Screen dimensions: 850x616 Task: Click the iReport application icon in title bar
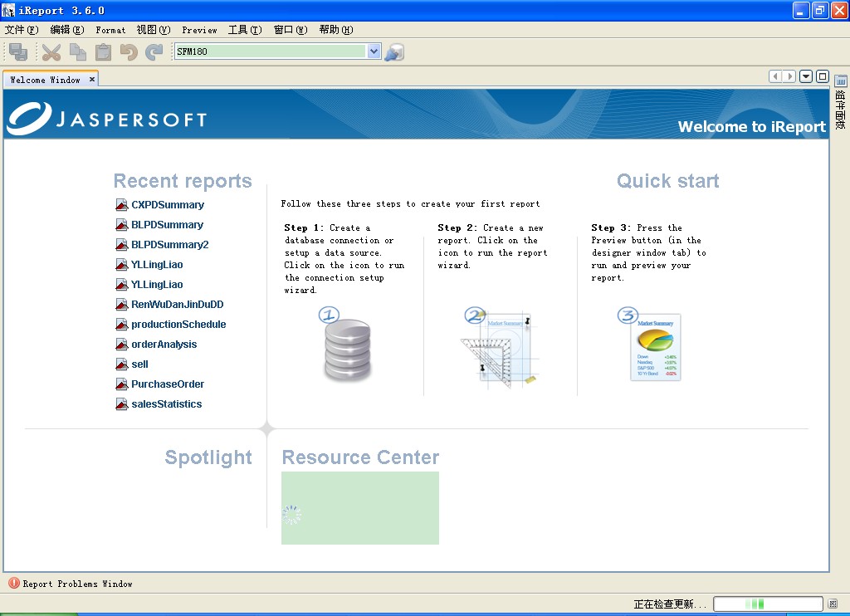8,10
